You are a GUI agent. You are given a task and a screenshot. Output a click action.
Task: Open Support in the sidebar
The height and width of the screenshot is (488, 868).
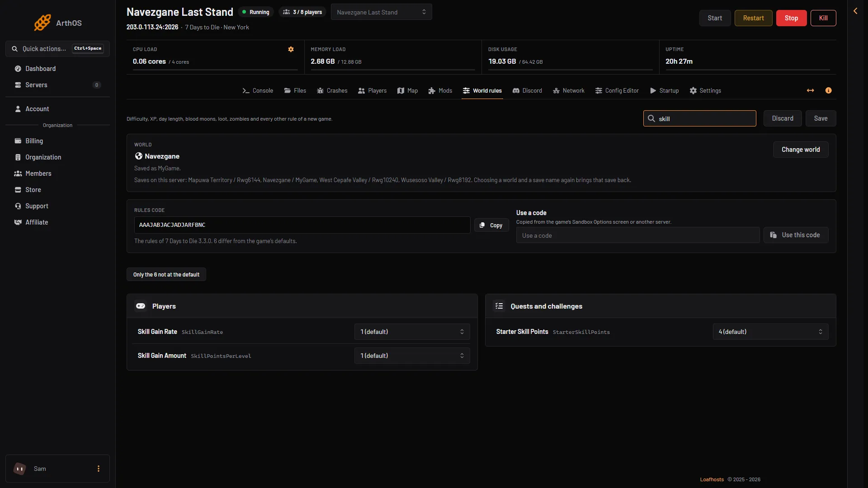pos(57,206)
